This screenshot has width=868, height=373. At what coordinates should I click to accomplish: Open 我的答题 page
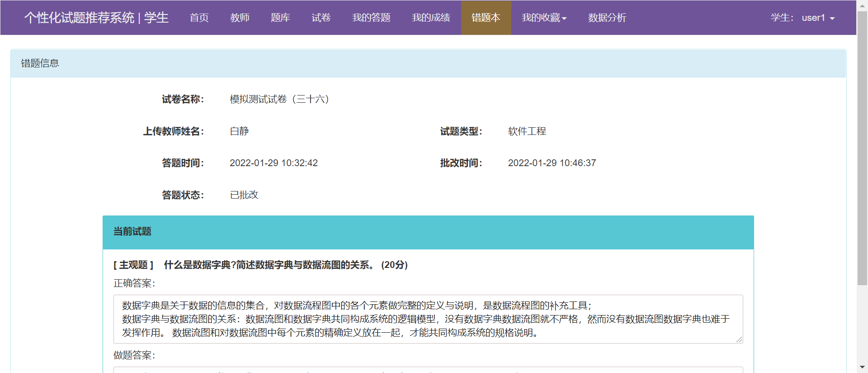(371, 18)
